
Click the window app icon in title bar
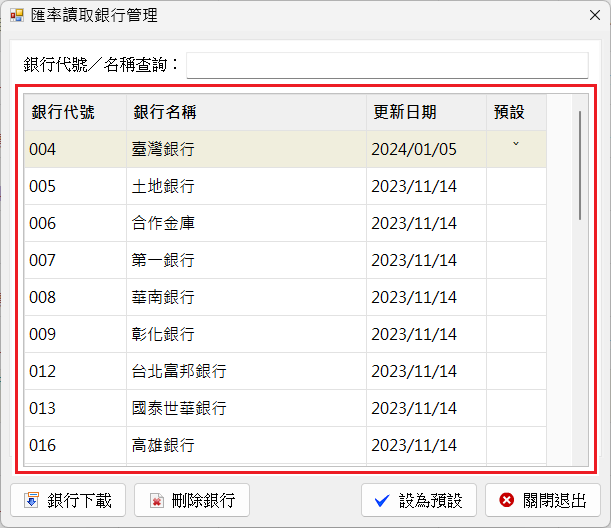[x=17, y=16]
